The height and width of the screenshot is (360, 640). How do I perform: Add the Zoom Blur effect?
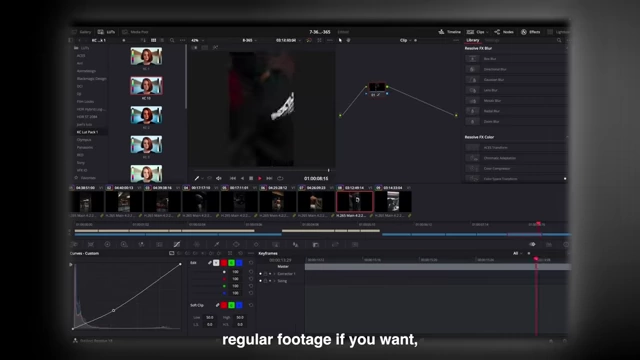coord(515,121)
